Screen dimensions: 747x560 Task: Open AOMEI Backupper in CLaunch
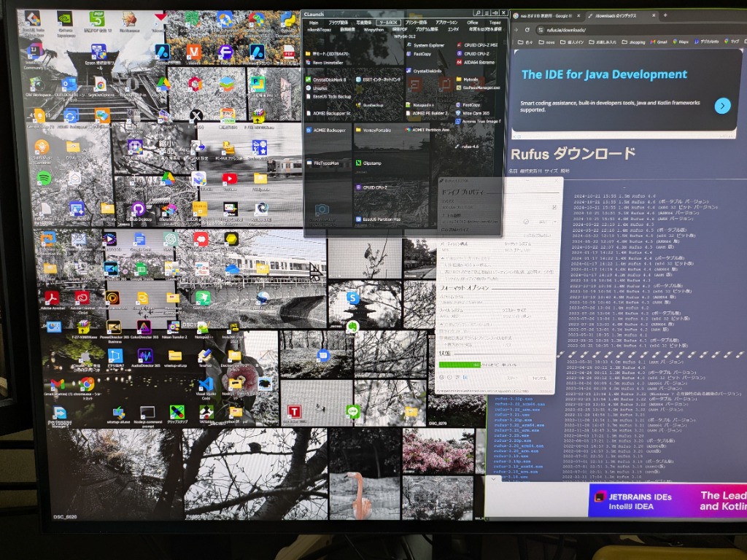tap(325, 130)
